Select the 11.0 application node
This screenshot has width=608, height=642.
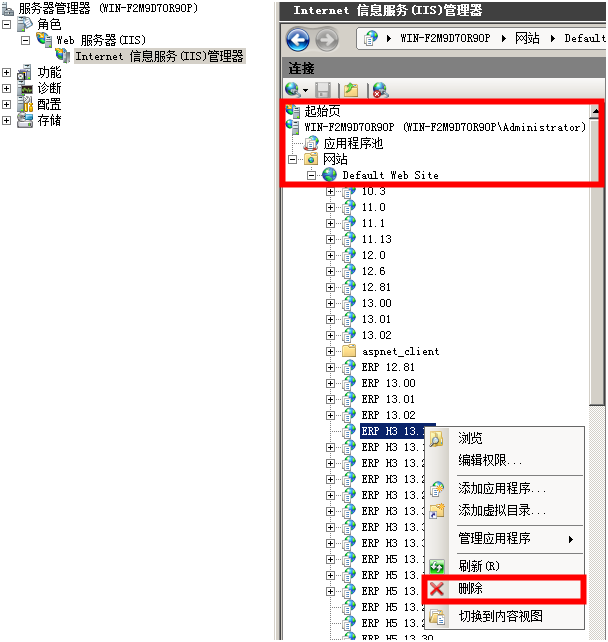point(373,207)
